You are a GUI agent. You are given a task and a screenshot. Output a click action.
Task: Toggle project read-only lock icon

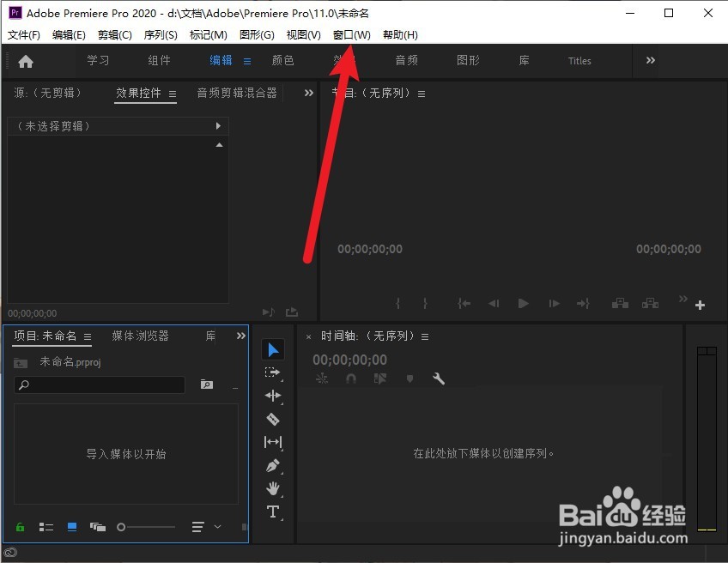20,527
